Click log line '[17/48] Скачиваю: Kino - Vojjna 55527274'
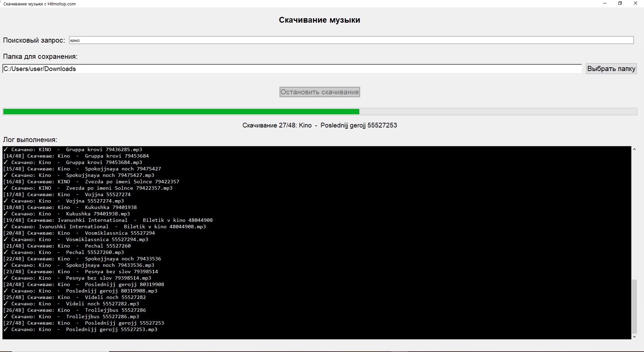Image resolution: width=644 pixels, height=352 pixels. pos(67,194)
